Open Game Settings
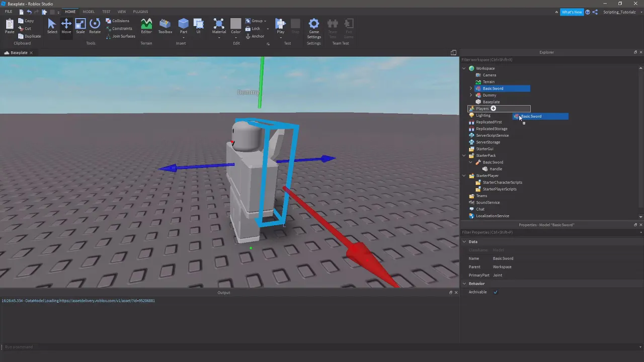This screenshot has width=644, height=362. point(314,29)
